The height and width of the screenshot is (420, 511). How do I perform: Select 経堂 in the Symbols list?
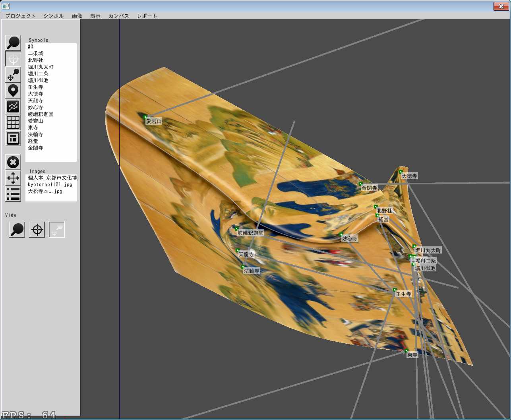coord(51,141)
